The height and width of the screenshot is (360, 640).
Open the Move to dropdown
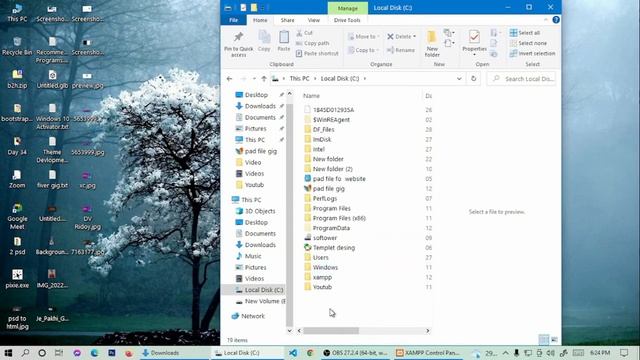pos(363,36)
